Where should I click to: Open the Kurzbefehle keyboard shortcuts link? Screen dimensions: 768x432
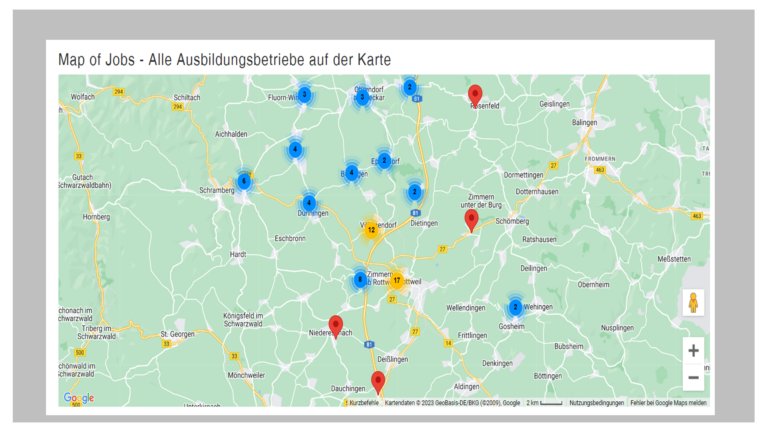coord(364,403)
